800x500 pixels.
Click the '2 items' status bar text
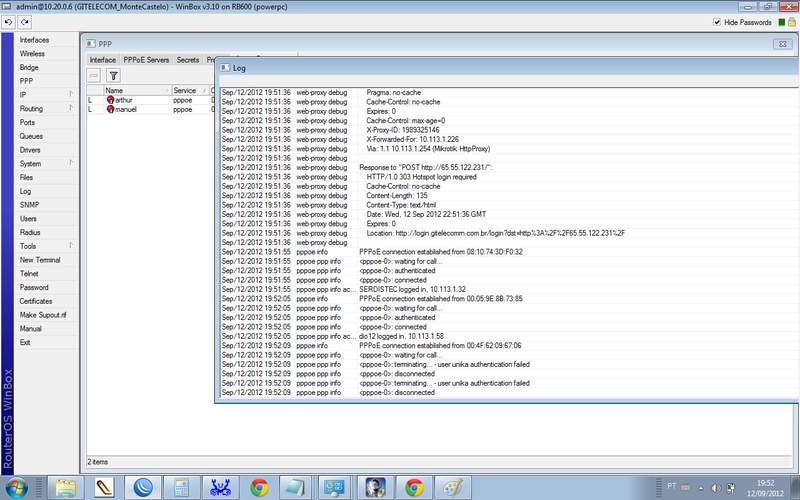pos(97,462)
